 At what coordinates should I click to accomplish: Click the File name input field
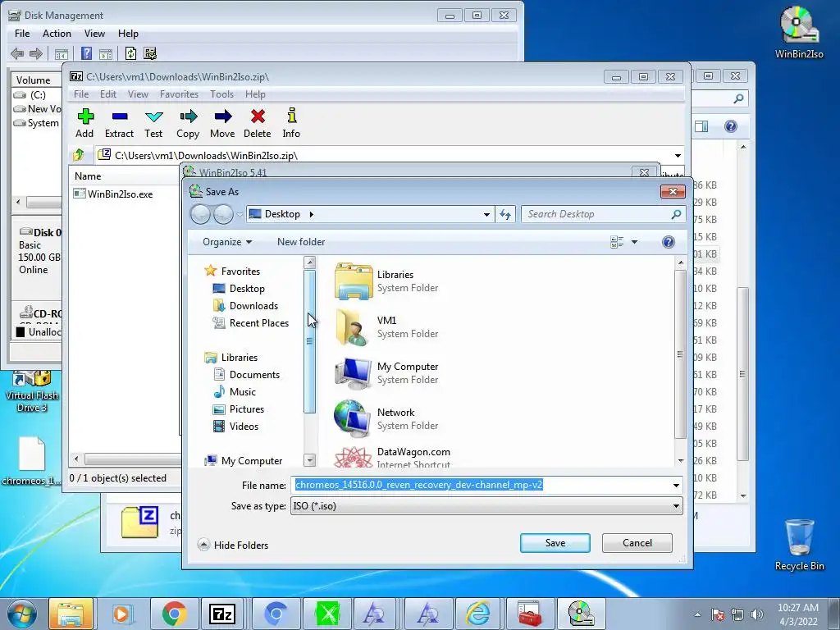tap(481, 486)
